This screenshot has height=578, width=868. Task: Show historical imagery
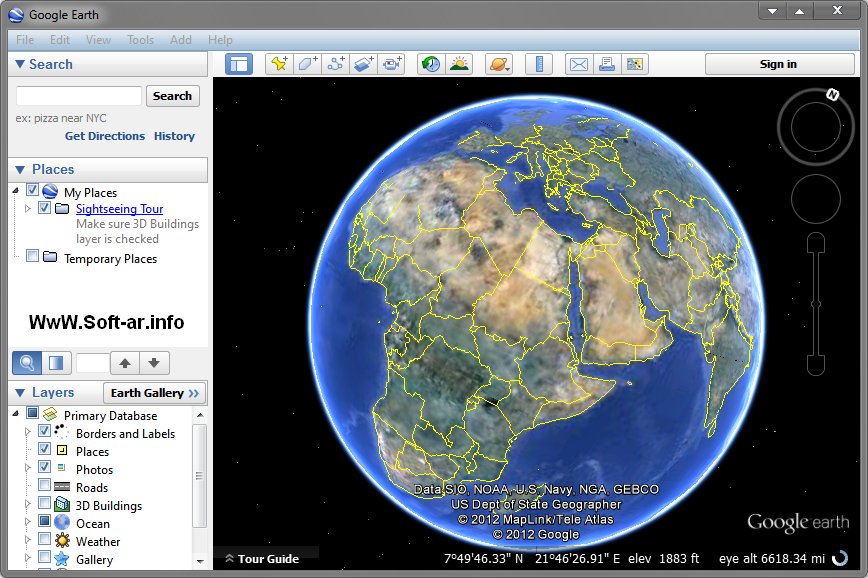(431, 63)
